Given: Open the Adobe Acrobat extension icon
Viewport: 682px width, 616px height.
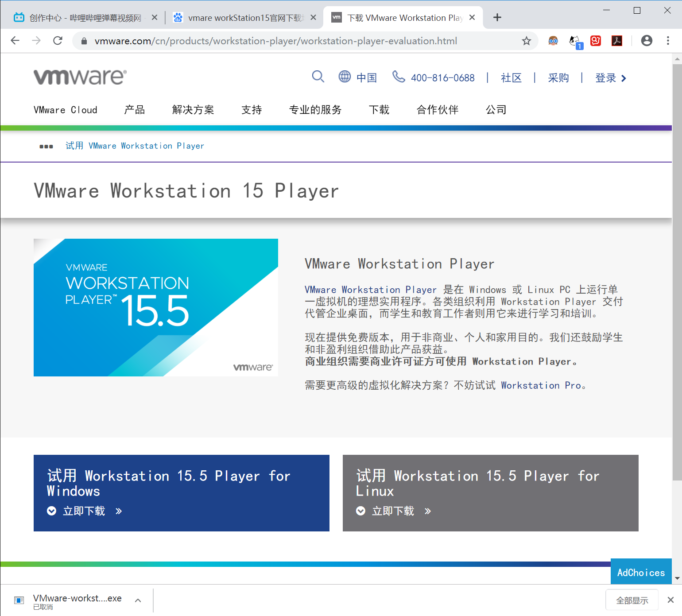Looking at the screenshot, I should [x=617, y=41].
